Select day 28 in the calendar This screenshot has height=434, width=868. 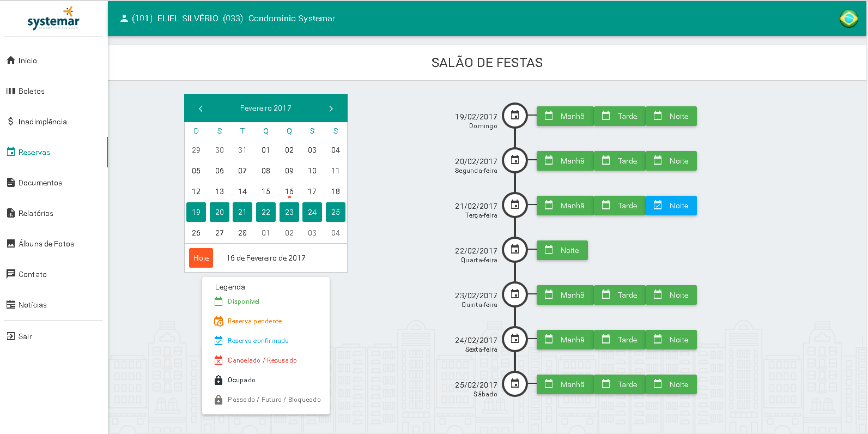click(x=242, y=233)
